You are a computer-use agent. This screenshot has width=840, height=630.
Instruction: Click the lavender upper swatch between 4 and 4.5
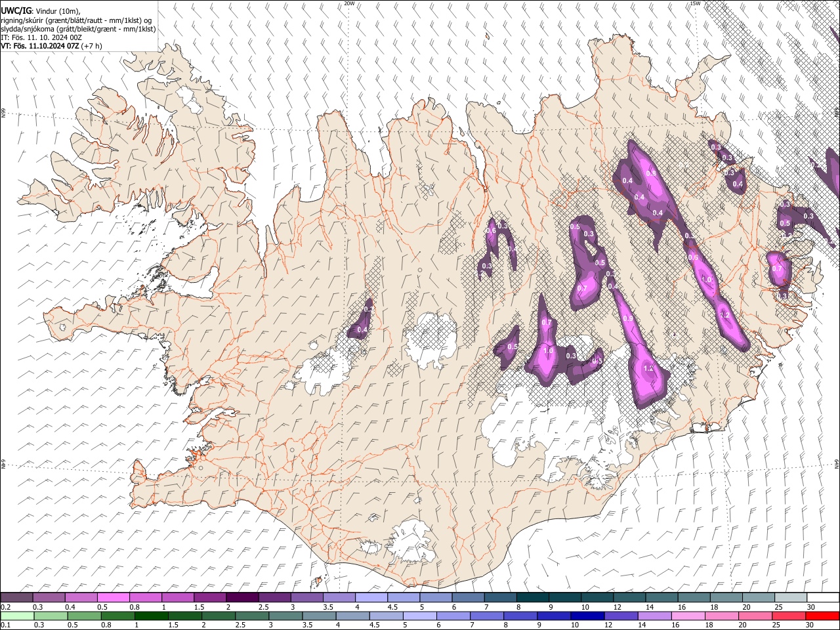pos(371,597)
